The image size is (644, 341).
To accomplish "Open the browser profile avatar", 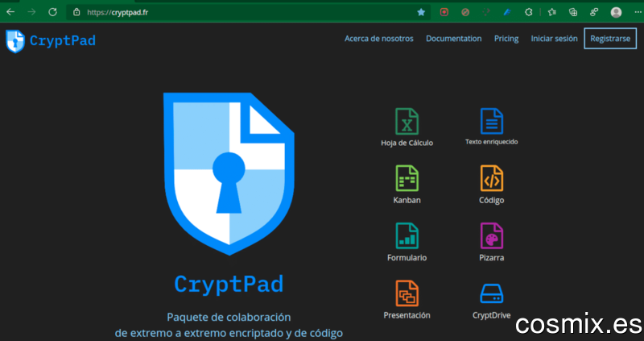I will pos(616,12).
